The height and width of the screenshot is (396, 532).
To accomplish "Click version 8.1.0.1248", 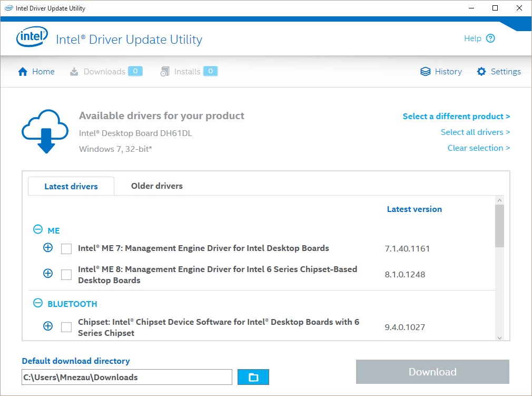I will click(405, 274).
